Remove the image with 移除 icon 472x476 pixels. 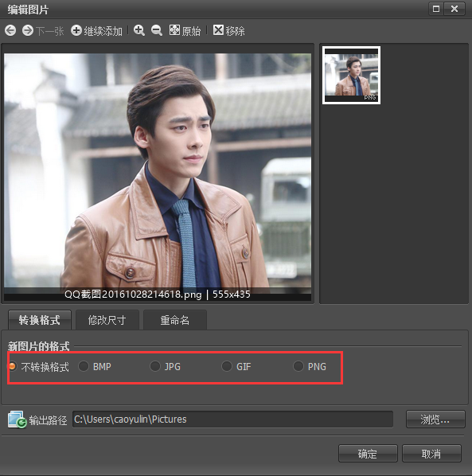[x=218, y=30]
